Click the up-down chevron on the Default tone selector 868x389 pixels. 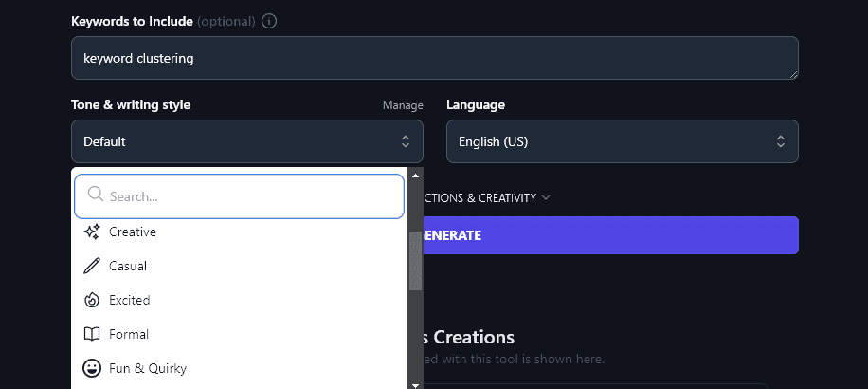(406, 141)
